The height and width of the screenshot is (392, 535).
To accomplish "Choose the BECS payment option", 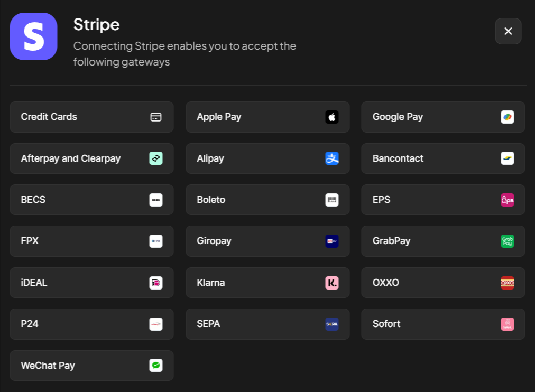I will click(91, 200).
